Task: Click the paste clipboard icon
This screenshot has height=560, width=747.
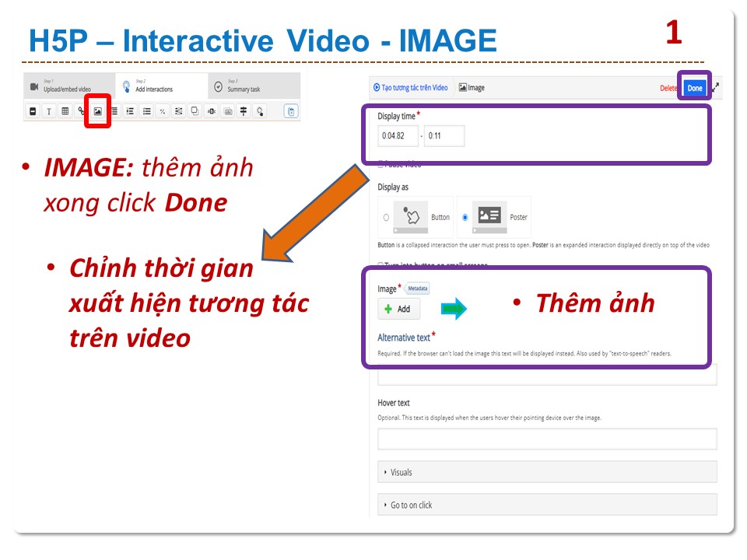Action: (x=291, y=111)
